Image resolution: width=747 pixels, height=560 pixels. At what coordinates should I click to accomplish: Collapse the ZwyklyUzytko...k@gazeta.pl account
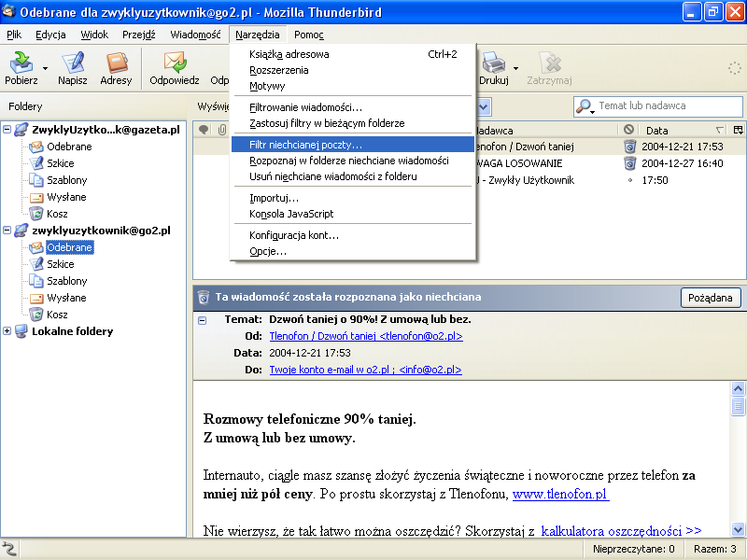point(7,129)
